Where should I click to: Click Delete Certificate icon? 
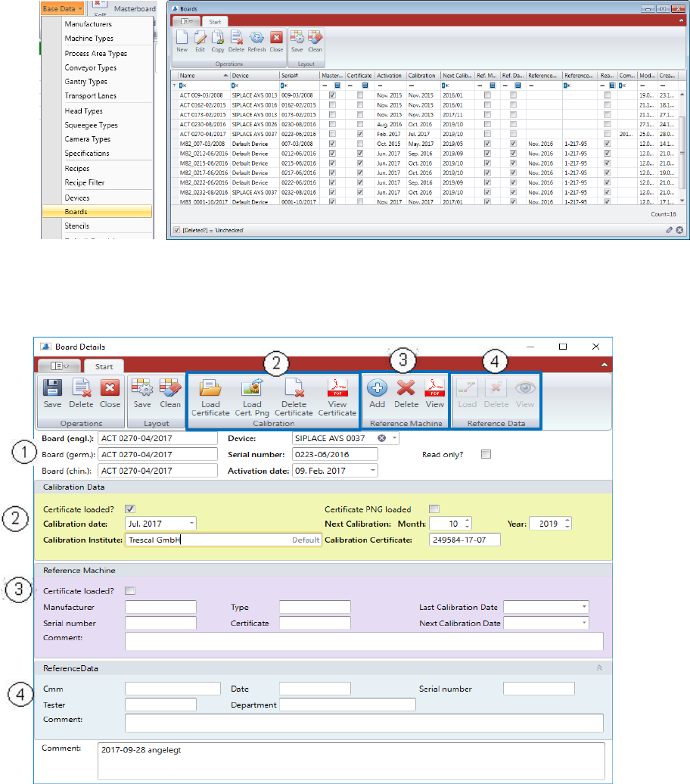coord(293,389)
